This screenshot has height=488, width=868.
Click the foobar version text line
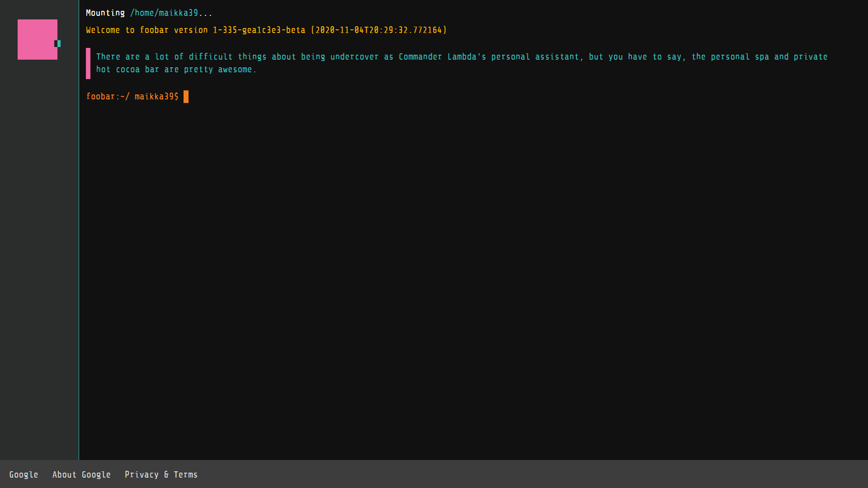point(266,30)
